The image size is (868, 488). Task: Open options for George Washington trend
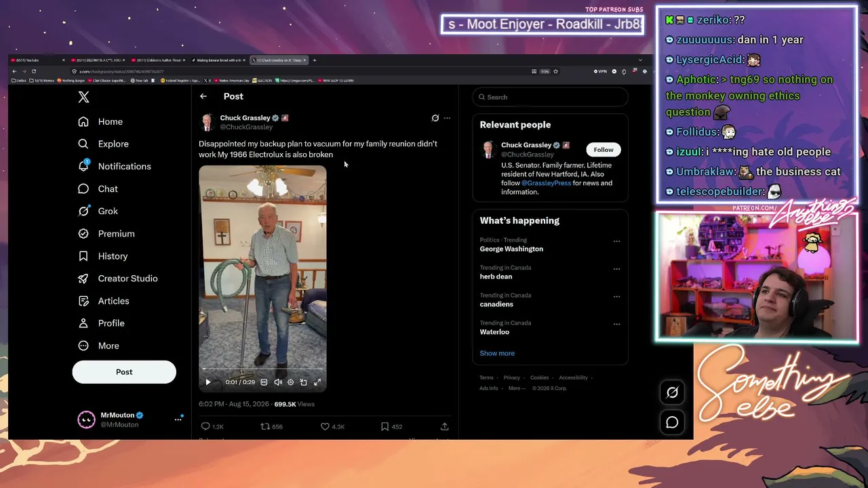coord(616,241)
